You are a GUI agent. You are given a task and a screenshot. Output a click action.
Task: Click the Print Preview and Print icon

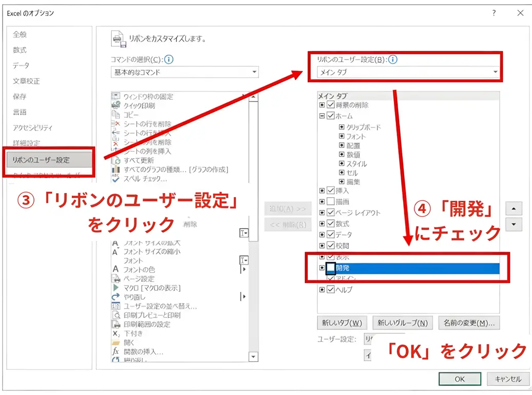(116, 315)
